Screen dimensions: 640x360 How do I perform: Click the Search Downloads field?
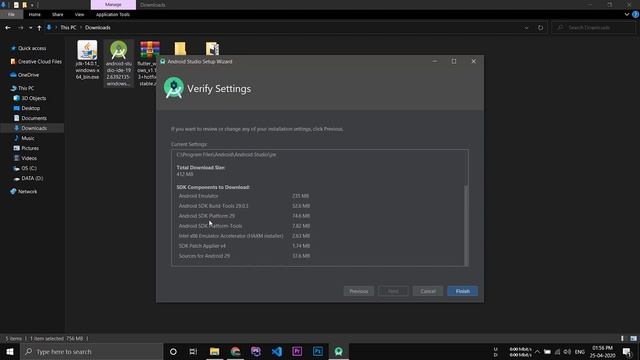593,28
